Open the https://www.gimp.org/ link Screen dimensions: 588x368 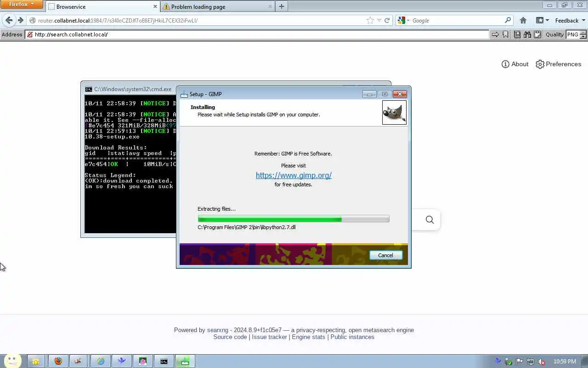coord(294,175)
